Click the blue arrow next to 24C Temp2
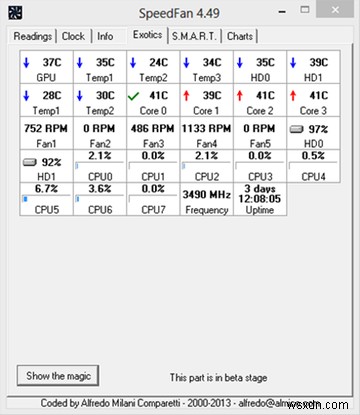Viewport: 360px width, 415px height. tap(133, 62)
